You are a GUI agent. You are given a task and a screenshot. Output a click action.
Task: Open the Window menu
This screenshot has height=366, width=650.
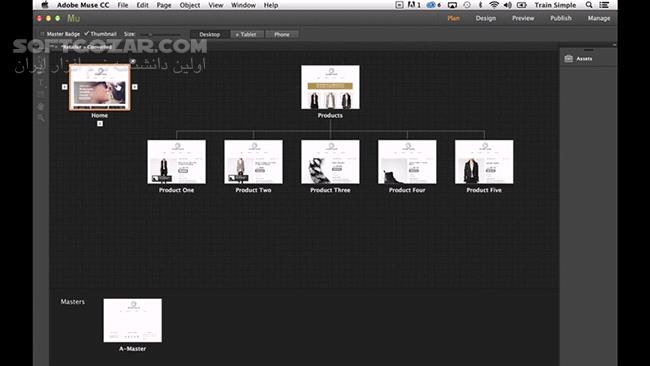[243, 5]
